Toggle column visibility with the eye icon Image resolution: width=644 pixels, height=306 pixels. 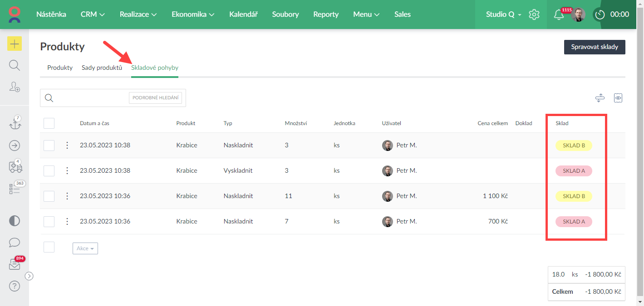click(x=618, y=98)
